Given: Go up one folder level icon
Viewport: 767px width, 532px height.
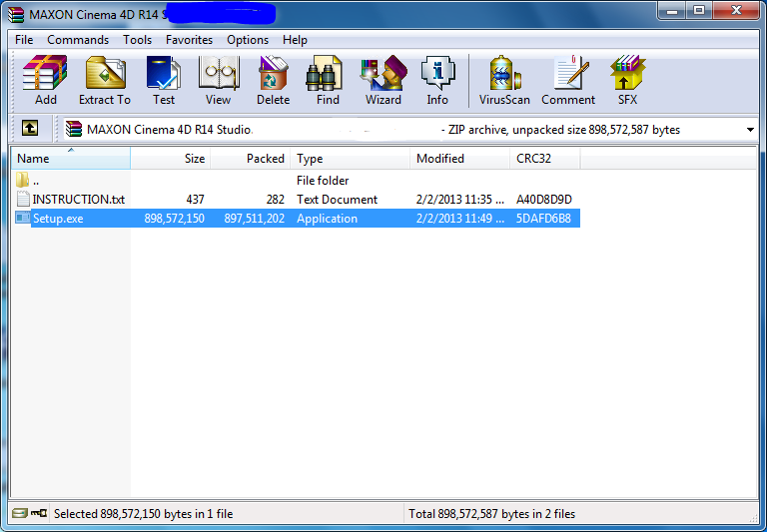Looking at the screenshot, I should click(30, 129).
